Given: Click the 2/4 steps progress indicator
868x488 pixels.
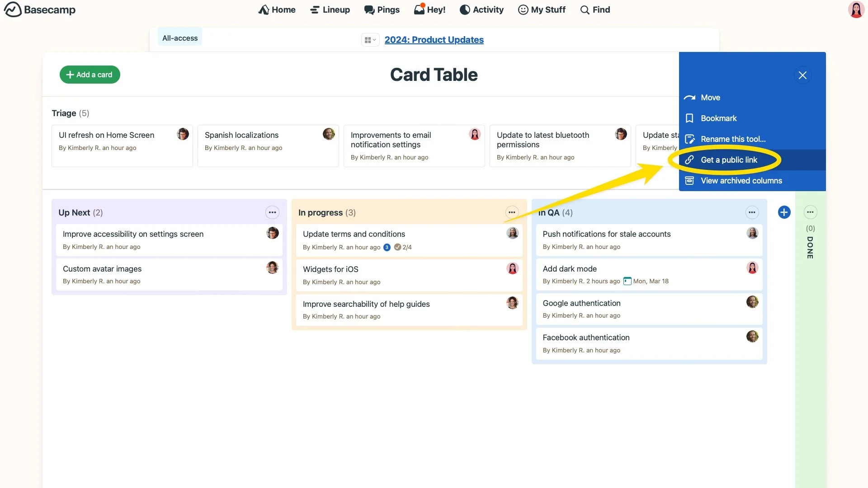Looking at the screenshot, I should click(403, 247).
